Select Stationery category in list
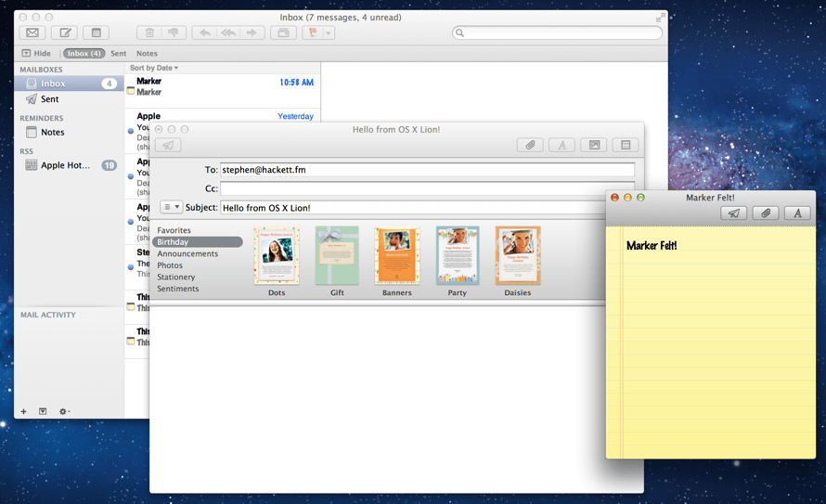 176,277
